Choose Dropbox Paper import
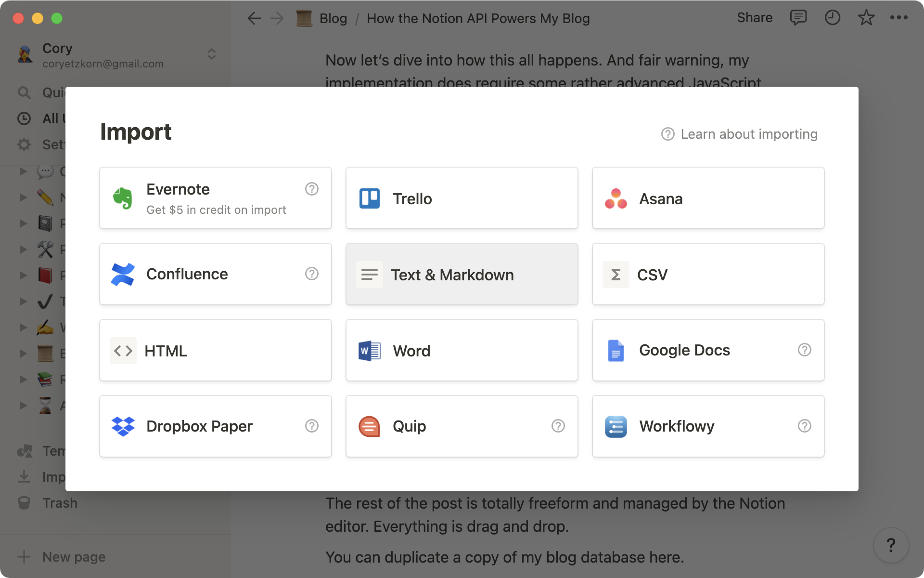This screenshot has height=578, width=924. (215, 426)
